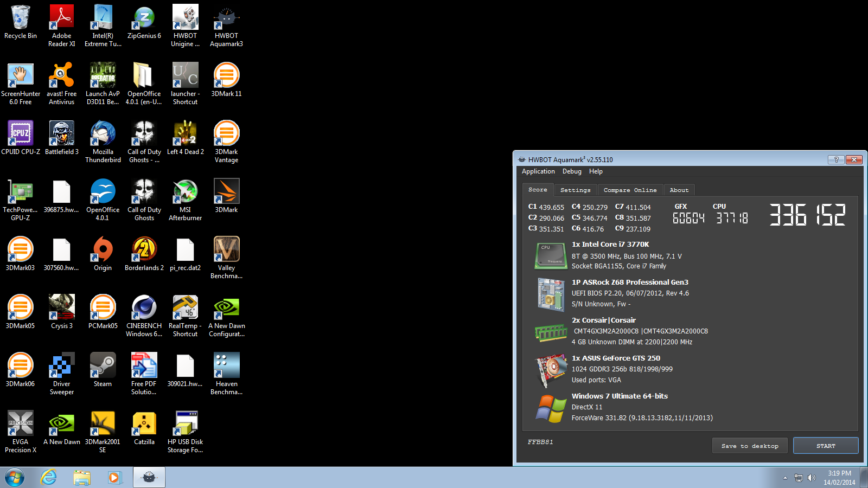The width and height of the screenshot is (868, 488).
Task: Select the CINEBENCH Windows 64 icon
Action: pyautogui.click(x=144, y=316)
